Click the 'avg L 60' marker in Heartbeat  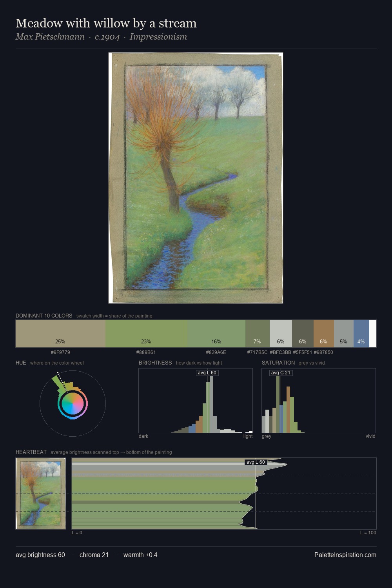[x=256, y=462]
